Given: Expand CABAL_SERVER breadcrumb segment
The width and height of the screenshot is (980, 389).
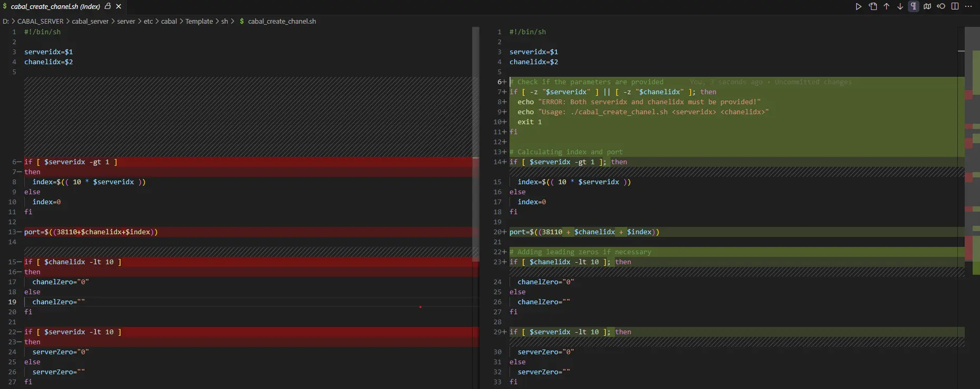Looking at the screenshot, I should pyautogui.click(x=40, y=22).
